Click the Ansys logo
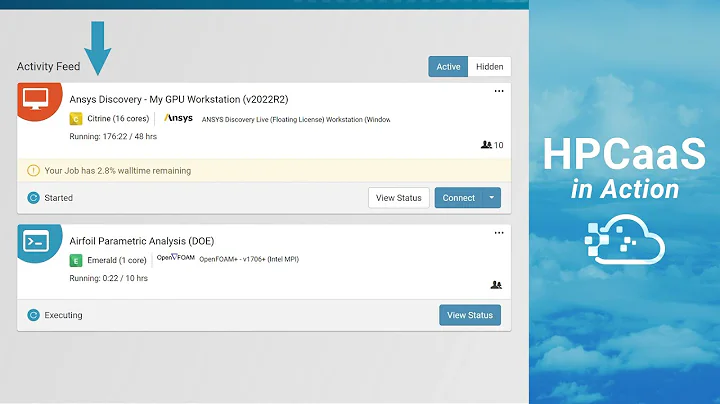 coord(178,118)
